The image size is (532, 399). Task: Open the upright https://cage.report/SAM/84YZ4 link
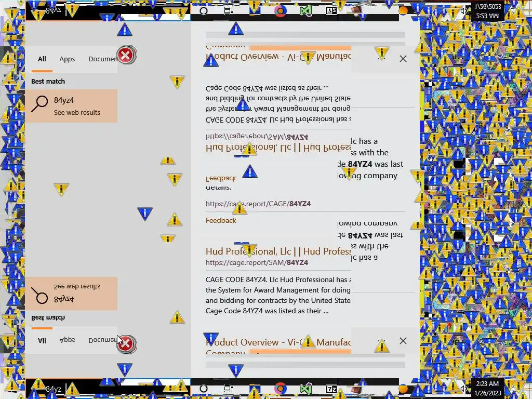(257, 262)
